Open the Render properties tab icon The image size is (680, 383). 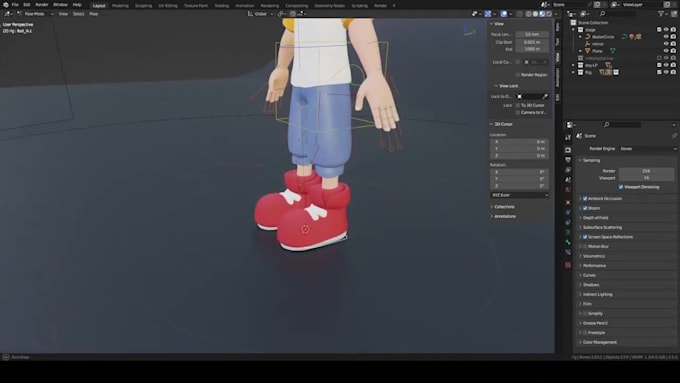point(568,150)
